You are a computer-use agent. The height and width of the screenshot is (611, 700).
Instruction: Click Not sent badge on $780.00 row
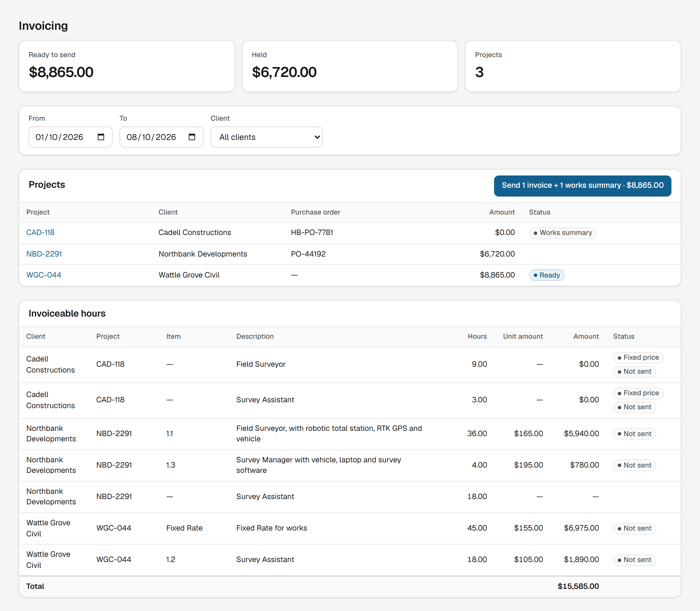pyautogui.click(x=634, y=466)
